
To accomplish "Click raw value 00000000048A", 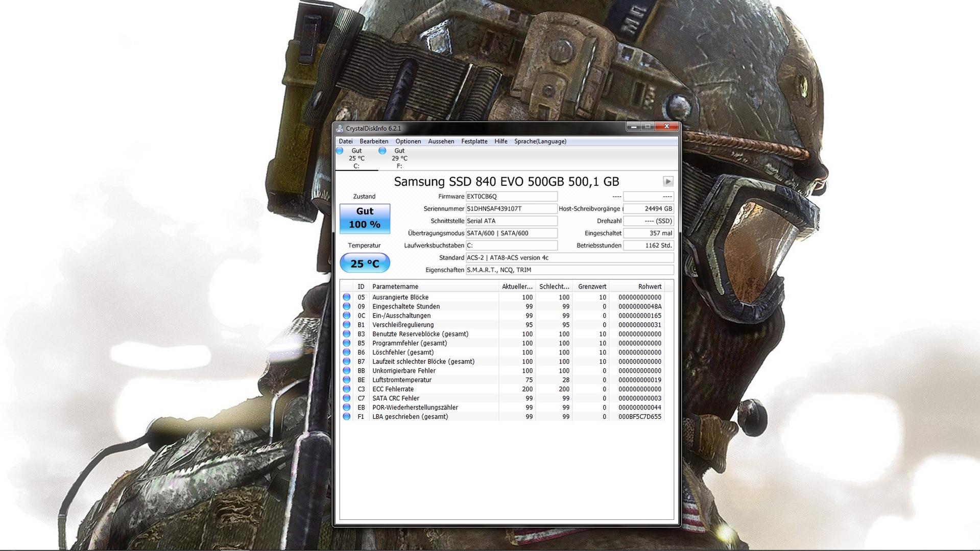I will click(x=640, y=306).
